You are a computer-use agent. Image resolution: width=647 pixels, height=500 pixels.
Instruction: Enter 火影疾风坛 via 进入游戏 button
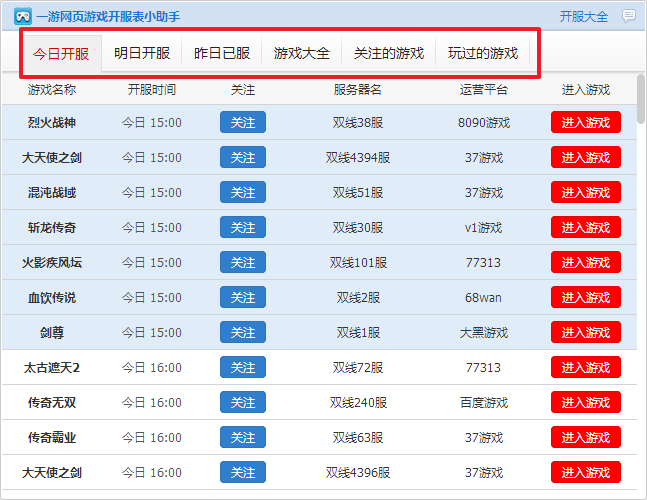pyautogui.click(x=586, y=262)
